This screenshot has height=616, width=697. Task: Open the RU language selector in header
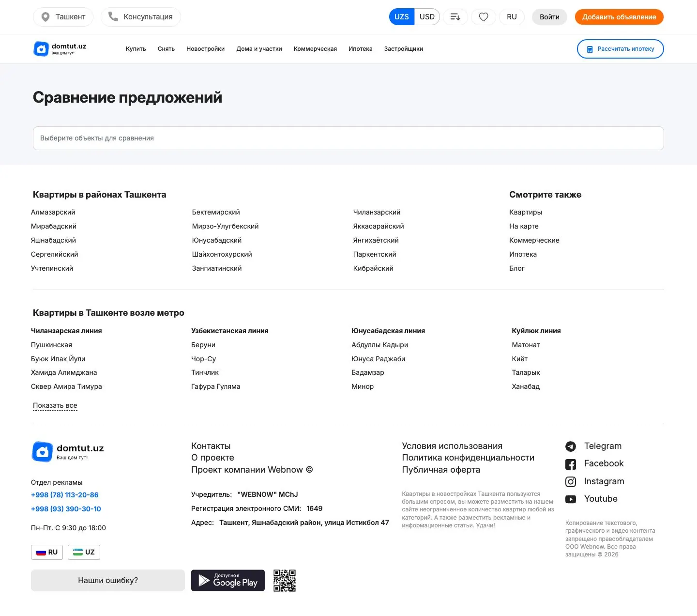[512, 17]
